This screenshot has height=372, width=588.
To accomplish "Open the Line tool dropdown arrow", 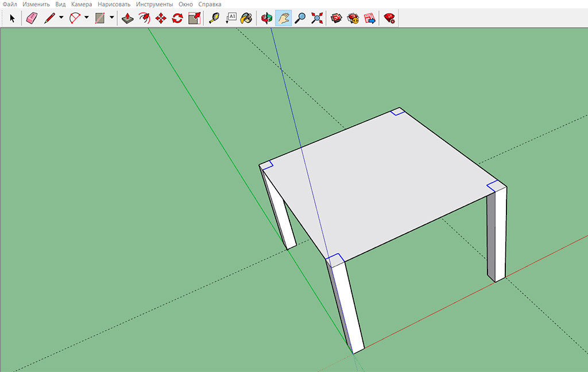I will [60, 18].
